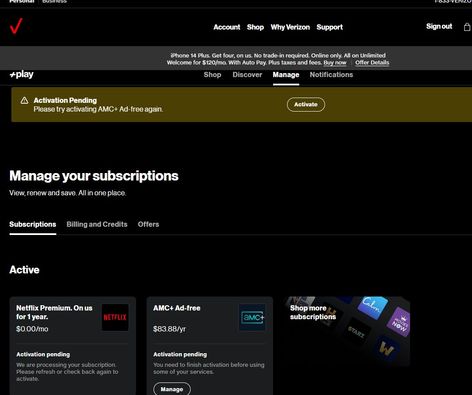Click the Manage button on the AMC+ card

tap(172, 389)
